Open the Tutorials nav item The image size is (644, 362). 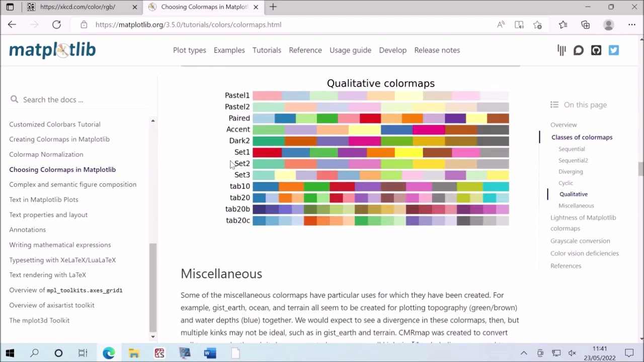pyautogui.click(x=267, y=50)
